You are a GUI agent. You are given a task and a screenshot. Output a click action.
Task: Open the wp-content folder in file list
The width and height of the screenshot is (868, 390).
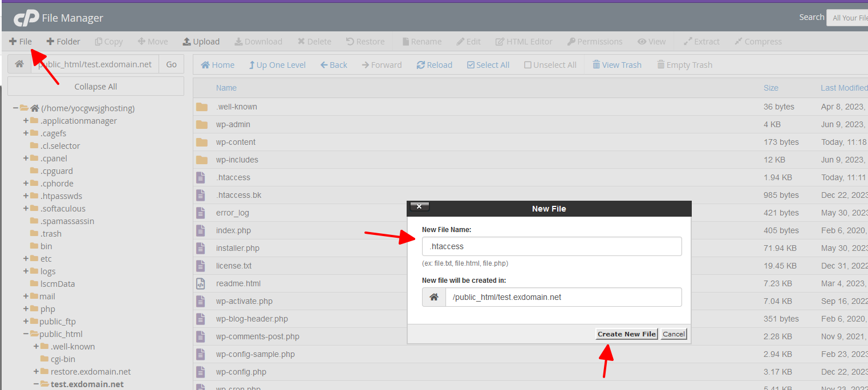[x=236, y=142]
